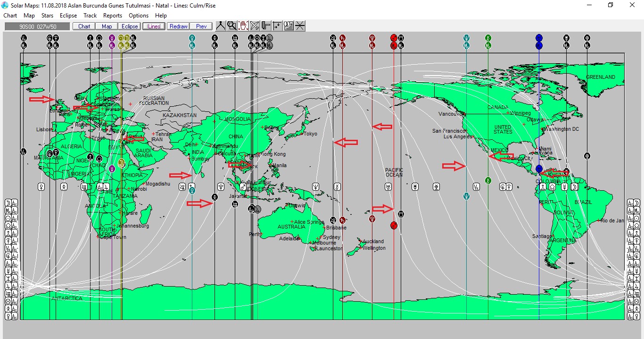Click the magnifier zoom tool icon

point(231,26)
